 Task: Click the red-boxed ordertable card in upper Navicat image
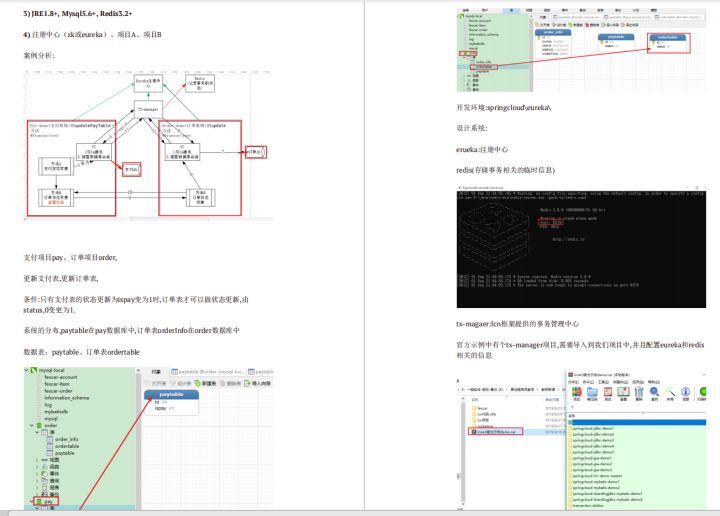[x=668, y=43]
